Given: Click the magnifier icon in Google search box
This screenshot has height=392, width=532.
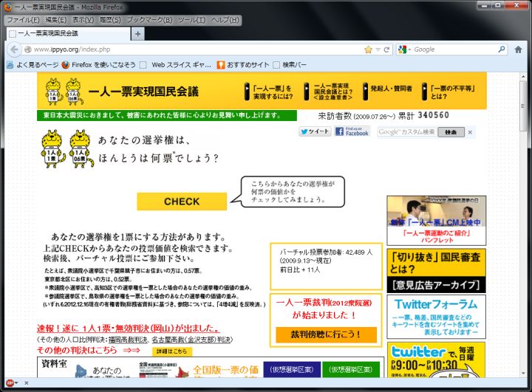Looking at the screenshot, I should [502, 49].
